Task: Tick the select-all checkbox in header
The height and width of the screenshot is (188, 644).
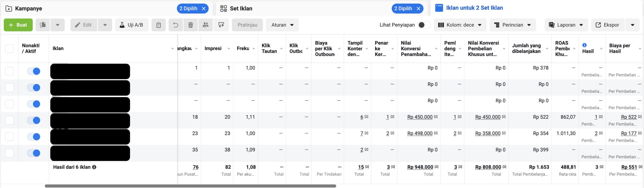Action: pos(10,48)
